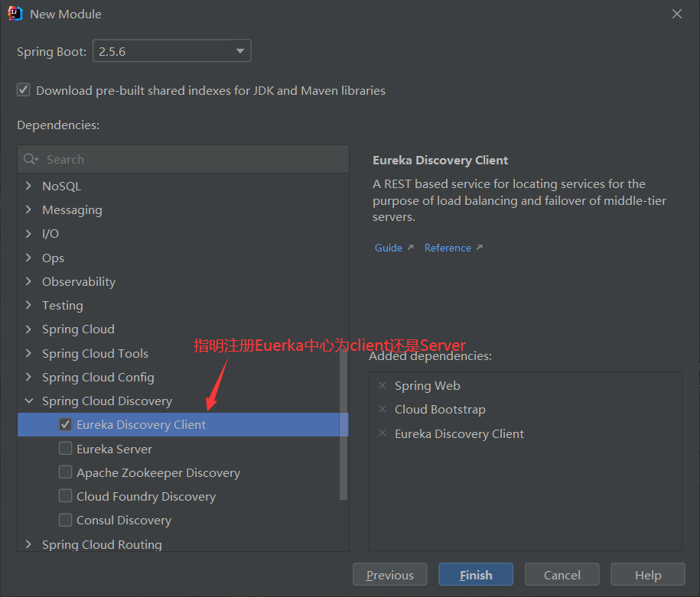Viewport: 700px width, 597px height.
Task: Expand the Spring Cloud Routing category
Action: coord(28,544)
